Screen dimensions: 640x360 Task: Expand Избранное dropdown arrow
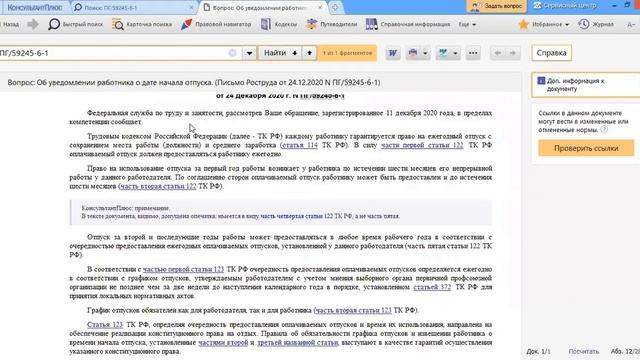(567, 25)
